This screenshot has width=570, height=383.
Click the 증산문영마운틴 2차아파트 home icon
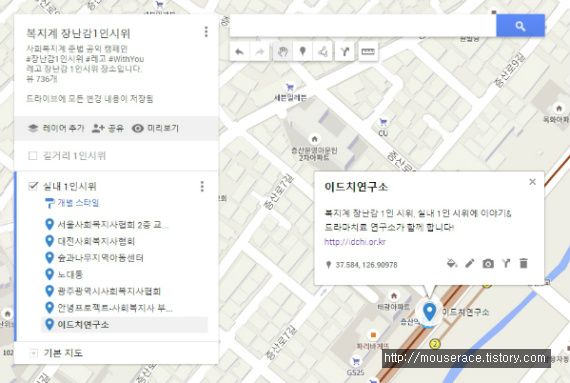tap(315, 139)
